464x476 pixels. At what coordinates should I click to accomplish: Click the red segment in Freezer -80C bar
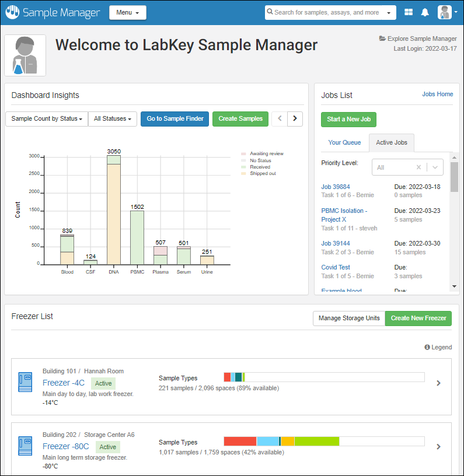(x=240, y=442)
